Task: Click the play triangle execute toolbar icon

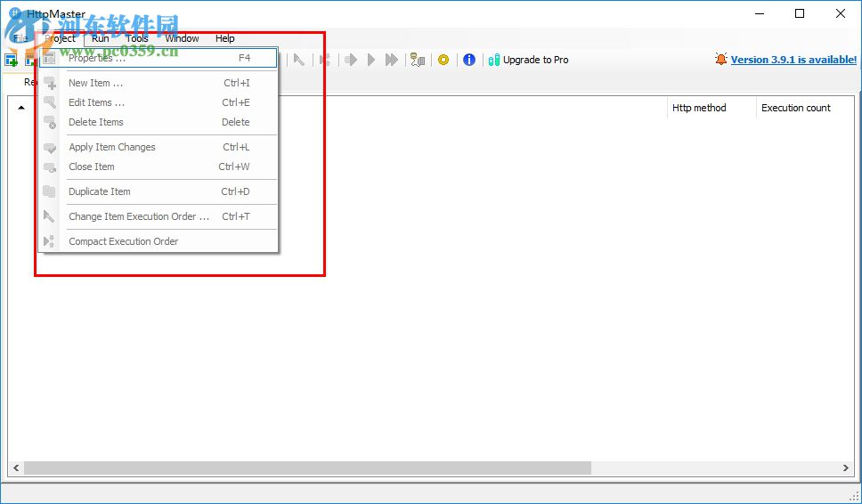Action: [x=371, y=60]
